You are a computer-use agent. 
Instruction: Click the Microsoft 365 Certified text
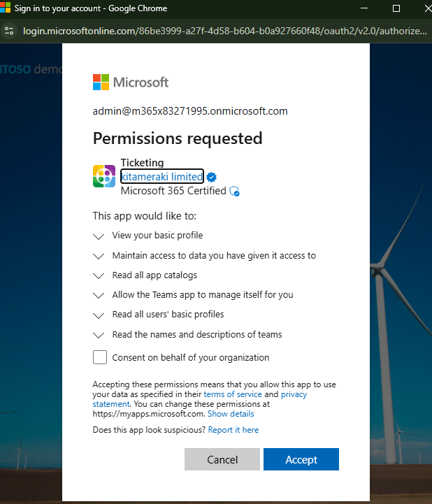tap(173, 191)
